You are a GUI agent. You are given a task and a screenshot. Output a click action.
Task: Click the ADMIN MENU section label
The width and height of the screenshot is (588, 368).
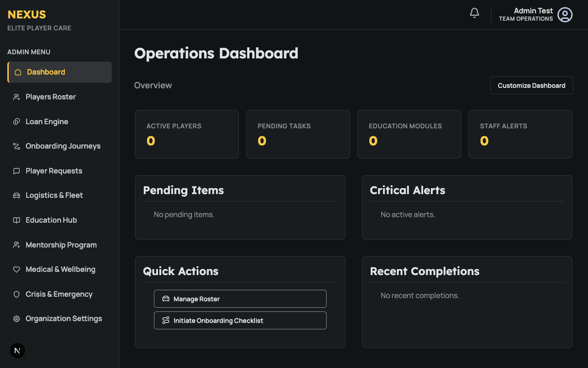coord(29,52)
